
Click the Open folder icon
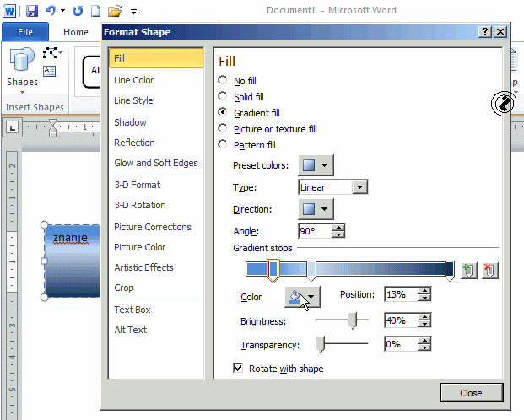[x=114, y=11]
